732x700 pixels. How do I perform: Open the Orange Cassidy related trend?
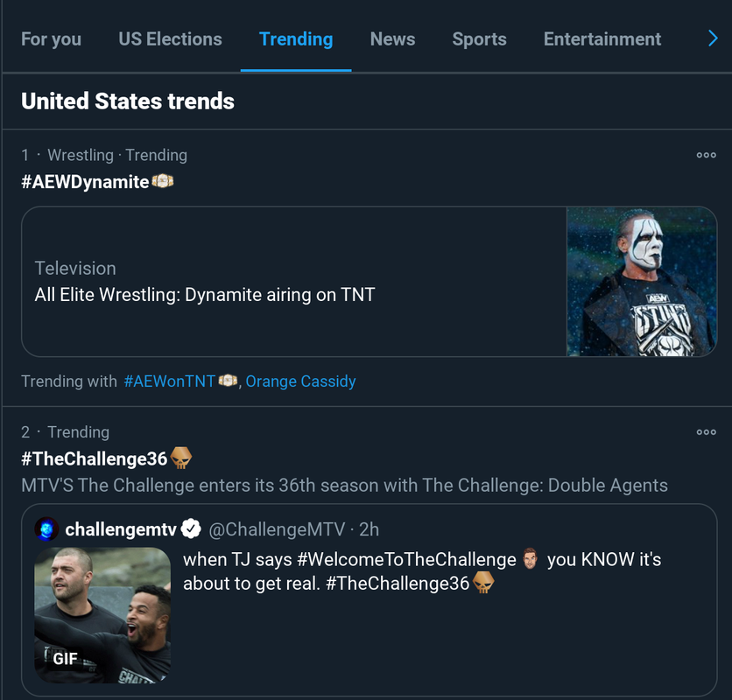coord(300,381)
